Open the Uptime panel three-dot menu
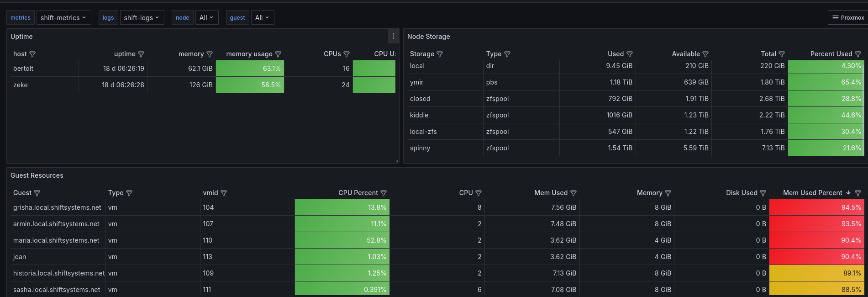 pos(393,37)
